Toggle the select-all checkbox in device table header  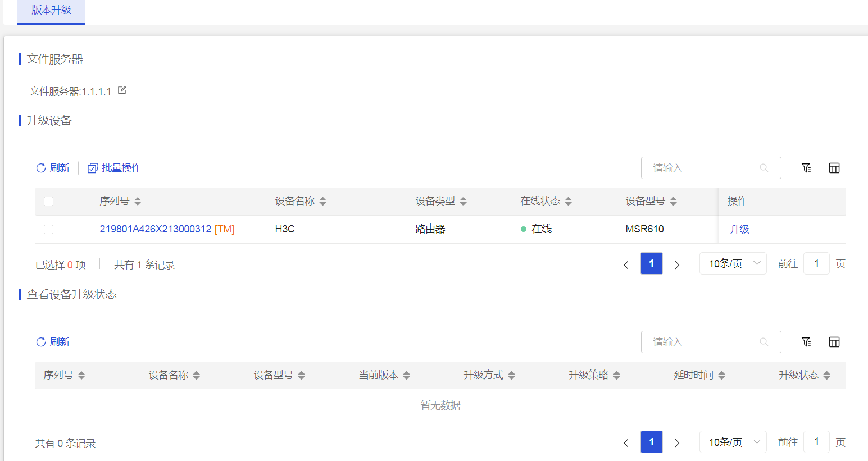point(49,201)
